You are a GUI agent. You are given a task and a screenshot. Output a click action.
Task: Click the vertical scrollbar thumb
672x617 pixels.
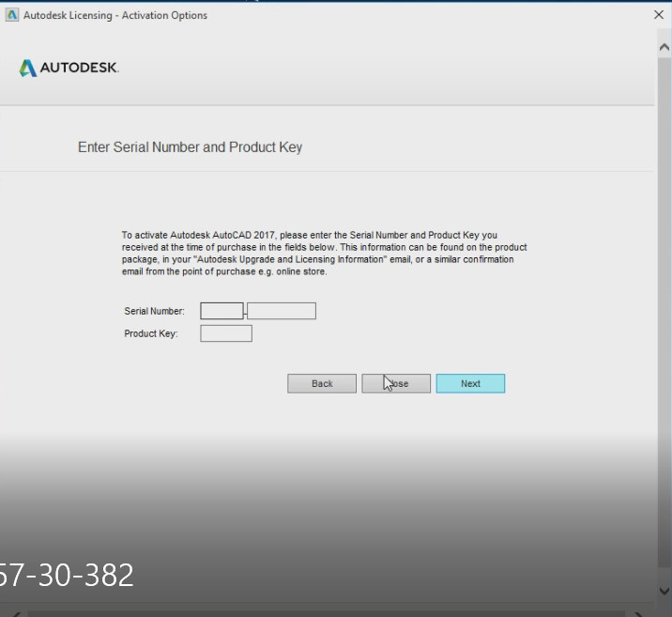pos(664,313)
